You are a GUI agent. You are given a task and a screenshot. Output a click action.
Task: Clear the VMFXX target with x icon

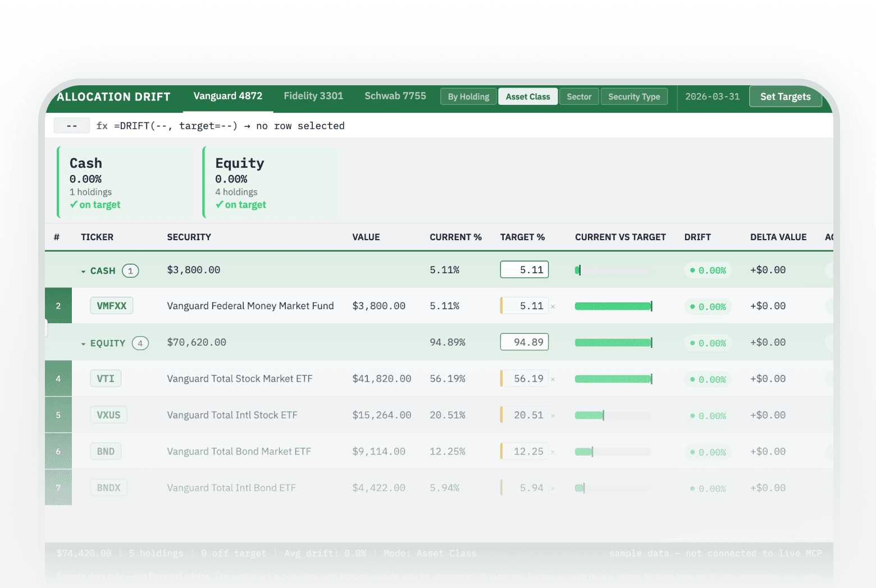click(x=553, y=306)
